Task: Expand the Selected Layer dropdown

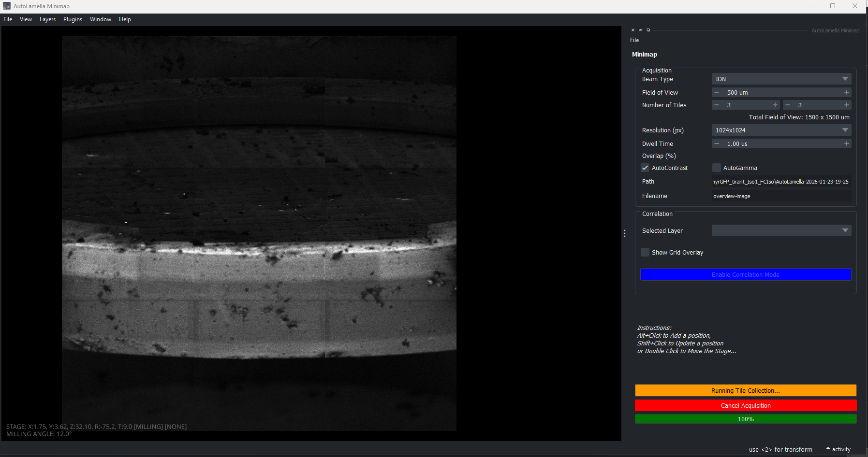Action: (x=781, y=230)
